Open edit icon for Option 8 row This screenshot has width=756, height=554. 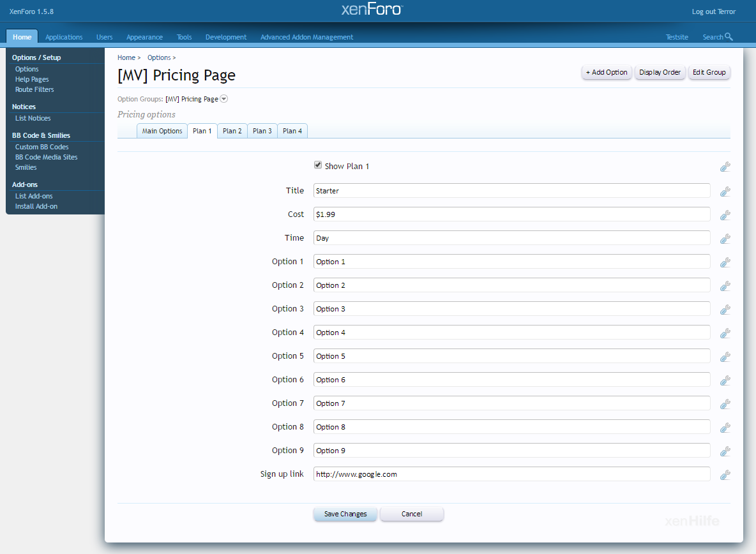(725, 428)
